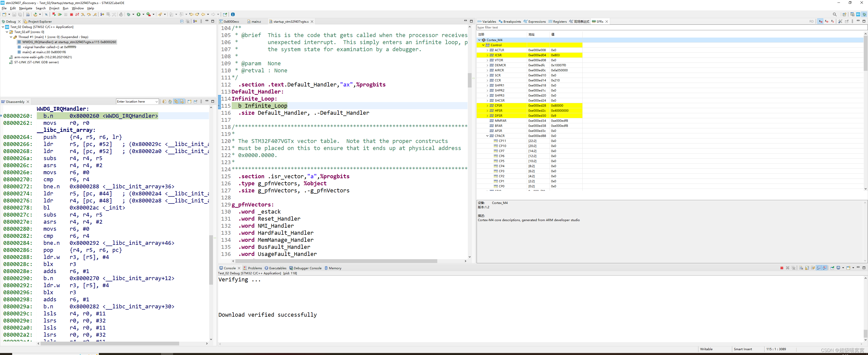Click Display Selected Console monitor icon
868x355 pixels.
tap(838, 268)
